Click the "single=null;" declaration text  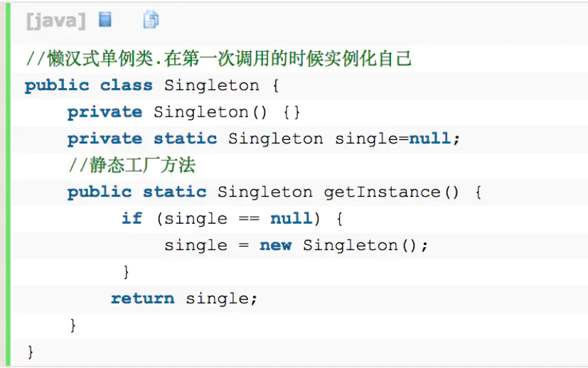[397, 139]
